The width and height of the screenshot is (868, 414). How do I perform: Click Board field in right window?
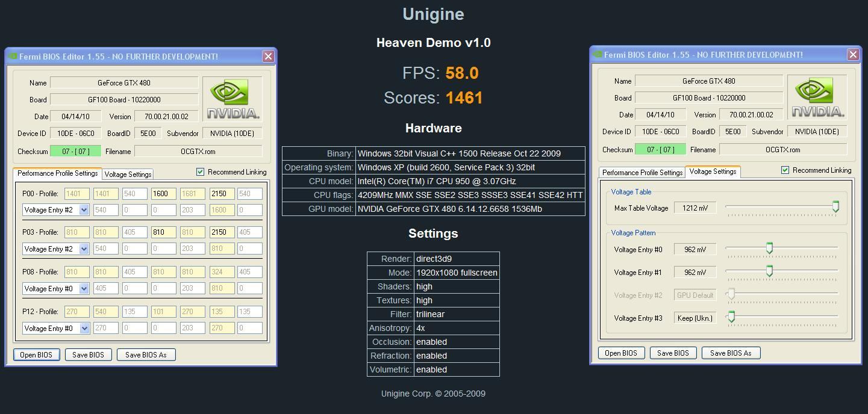(709, 97)
